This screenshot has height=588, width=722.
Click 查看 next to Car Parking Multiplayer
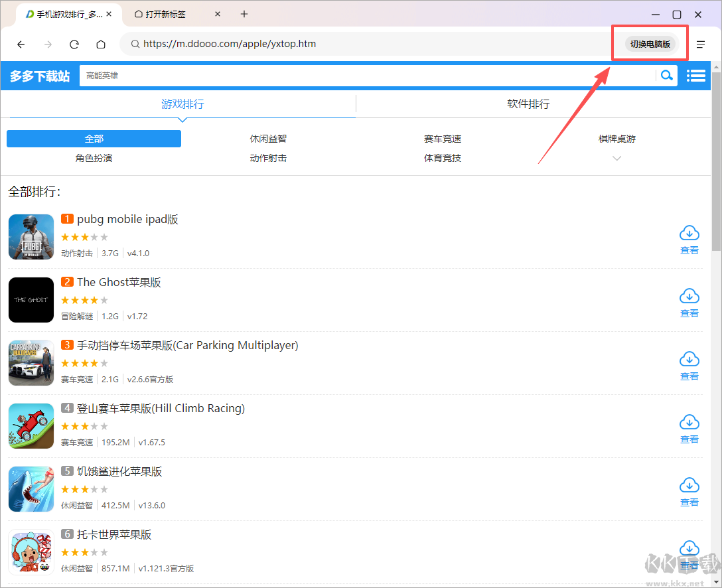pyautogui.click(x=689, y=377)
